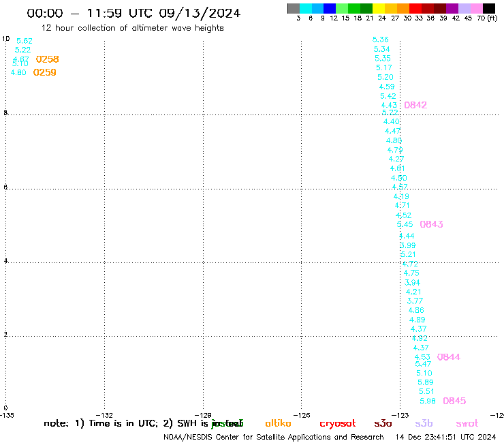The height and width of the screenshot is (443, 504).
Task: Click wave height value 3.77
Action: 415,301
